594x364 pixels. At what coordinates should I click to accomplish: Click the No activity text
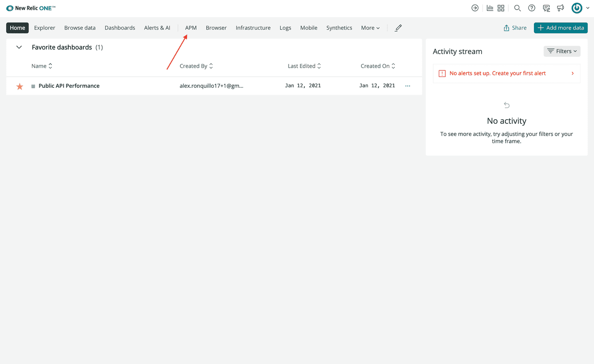tap(507, 121)
